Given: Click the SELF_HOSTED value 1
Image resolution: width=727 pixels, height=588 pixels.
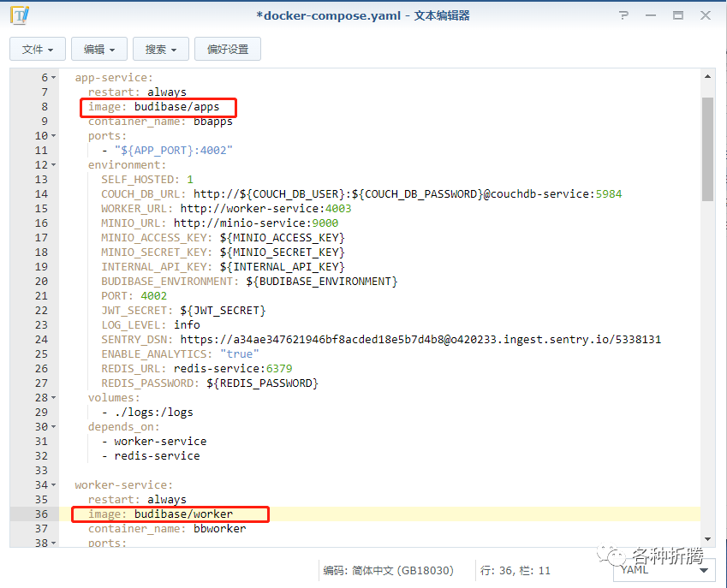Looking at the screenshot, I should coord(190,180).
